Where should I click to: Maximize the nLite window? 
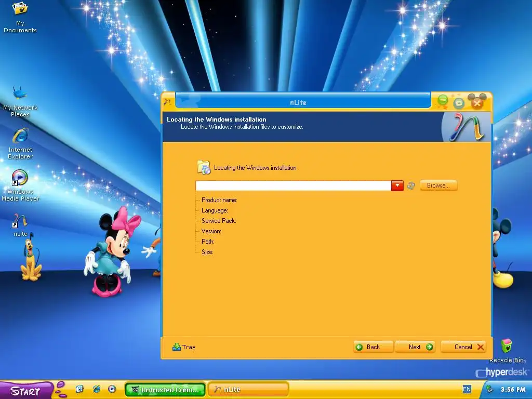(459, 103)
